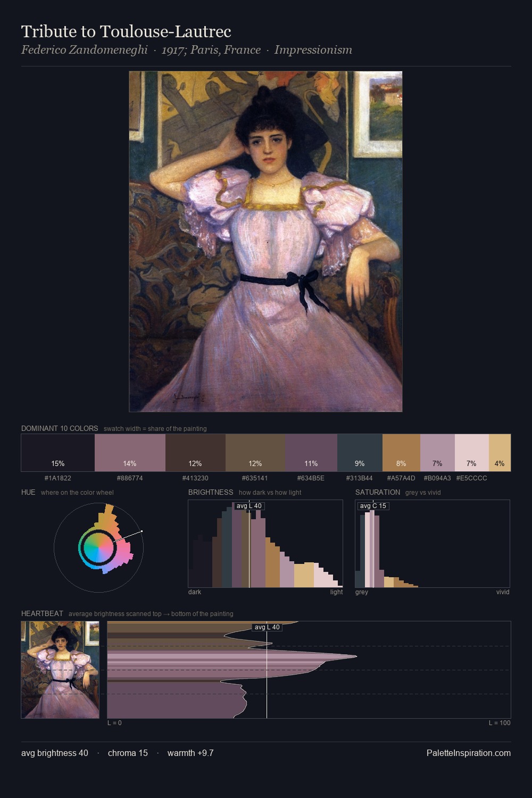
Task: Click 'grey vs vivid' caption
Action: pos(423,493)
